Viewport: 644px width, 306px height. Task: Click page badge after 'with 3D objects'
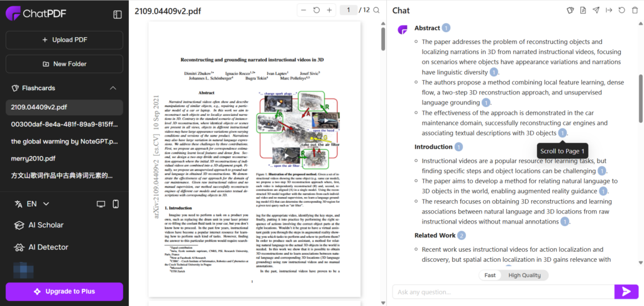point(563,133)
